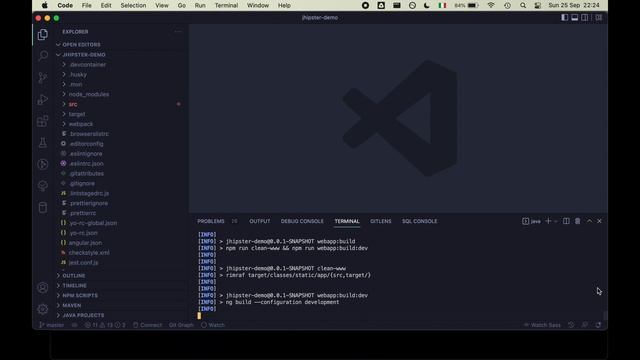
Task: Open the Accounts menu icon
Action: [42, 287]
